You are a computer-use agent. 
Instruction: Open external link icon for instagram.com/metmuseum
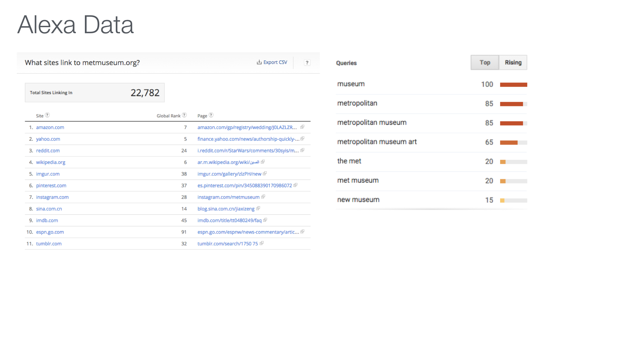click(x=263, y=197)
